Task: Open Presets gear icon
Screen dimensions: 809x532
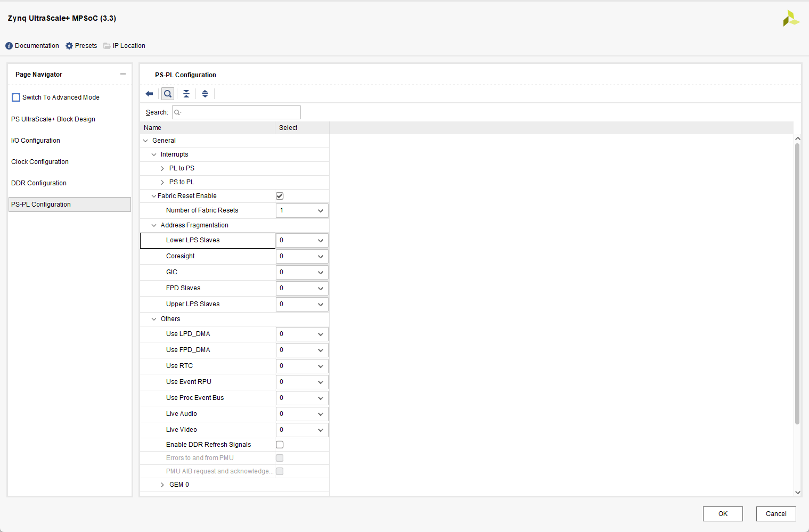Action: (x=69, y=46)
